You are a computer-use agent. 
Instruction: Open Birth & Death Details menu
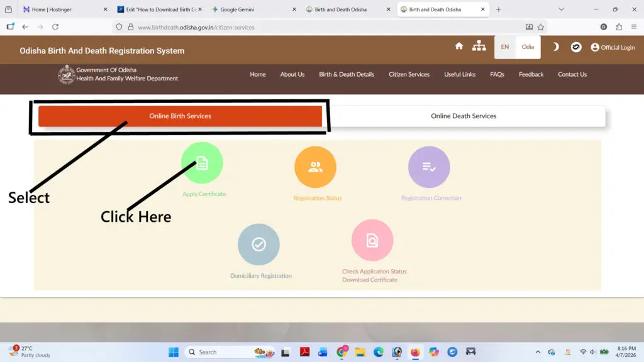[347, 74]
